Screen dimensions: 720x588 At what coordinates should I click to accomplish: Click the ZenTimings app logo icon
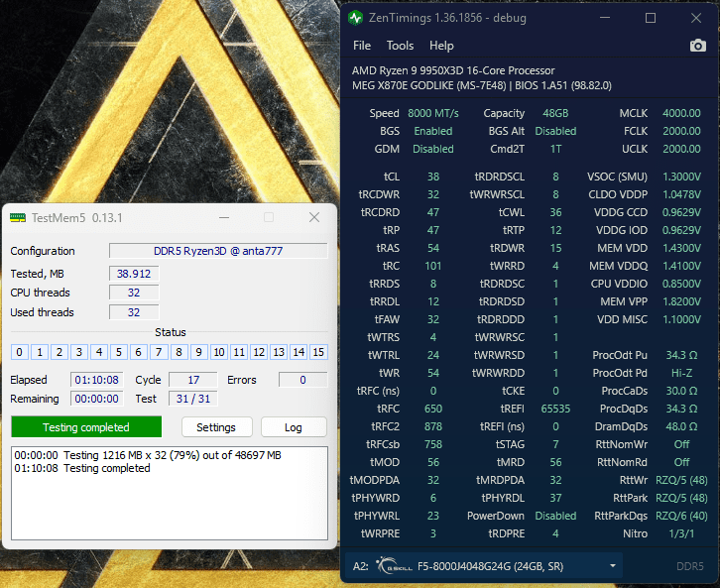(x=355, y=19)
